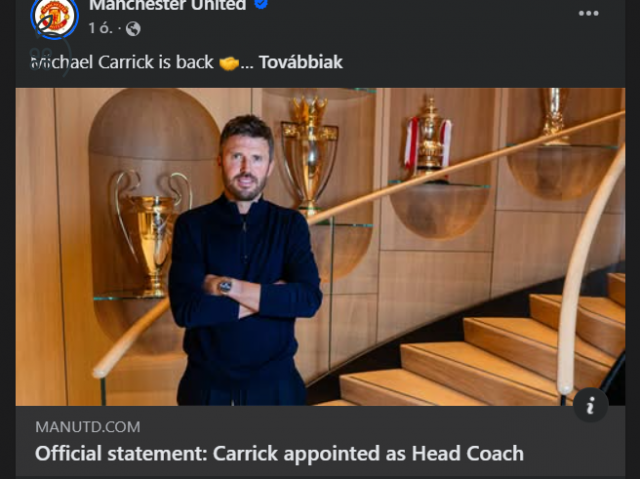Click the small overlay logo on the avatar
This screenshot has width=640, height=480.
coord(46,24)
